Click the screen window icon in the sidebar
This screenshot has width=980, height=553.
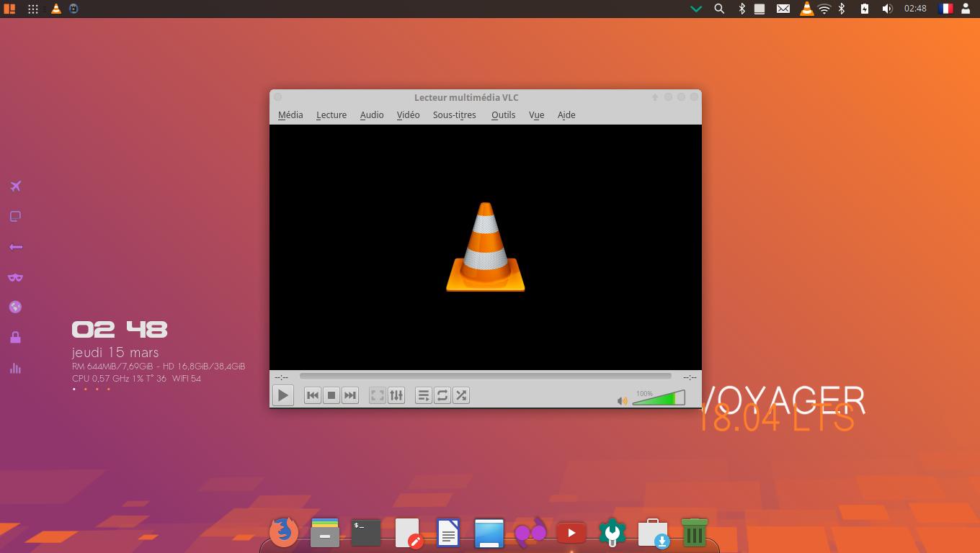[x=15, y=217]
